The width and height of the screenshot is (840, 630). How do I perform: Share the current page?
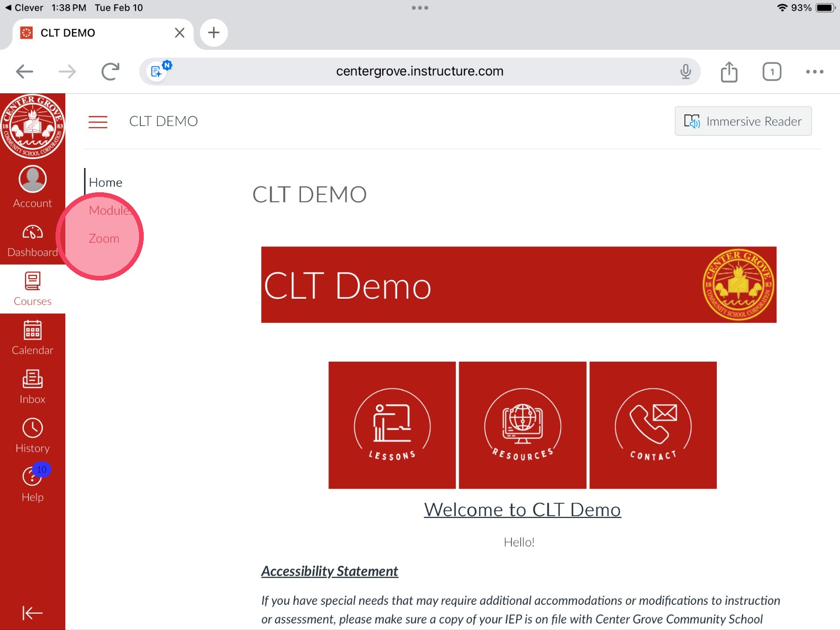[x=729, y=71]
